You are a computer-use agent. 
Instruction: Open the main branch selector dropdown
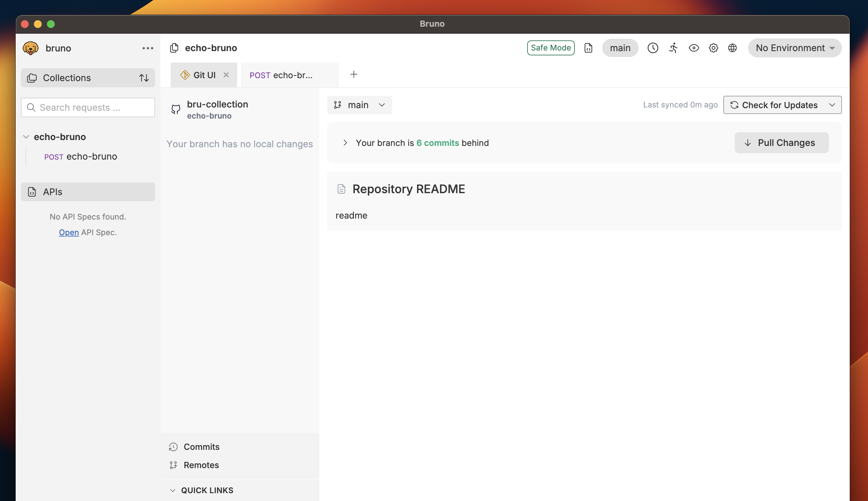tap(359, 105)
